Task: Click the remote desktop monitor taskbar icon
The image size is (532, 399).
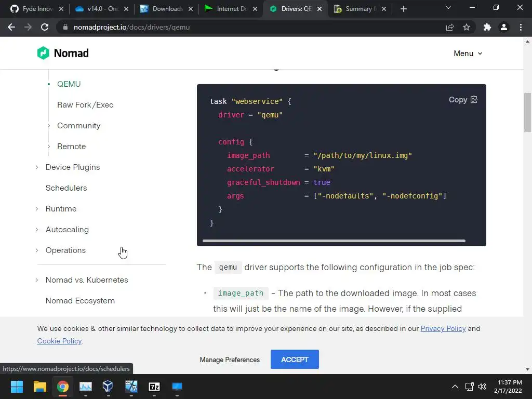Action: click(x=177, y=387)
